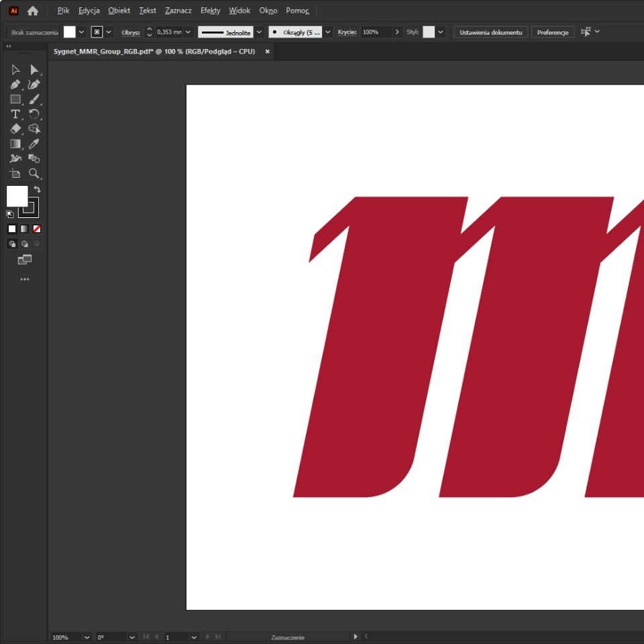Open the Styl graphic style dropdown
Viewport: 644px width, 644px height.
(441, 32)
